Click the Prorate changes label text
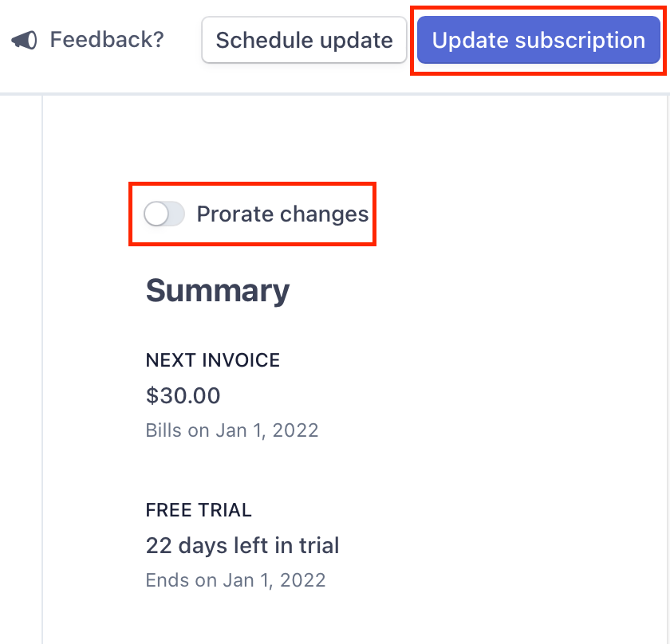670x644 pixels. [x=283, y=214]
